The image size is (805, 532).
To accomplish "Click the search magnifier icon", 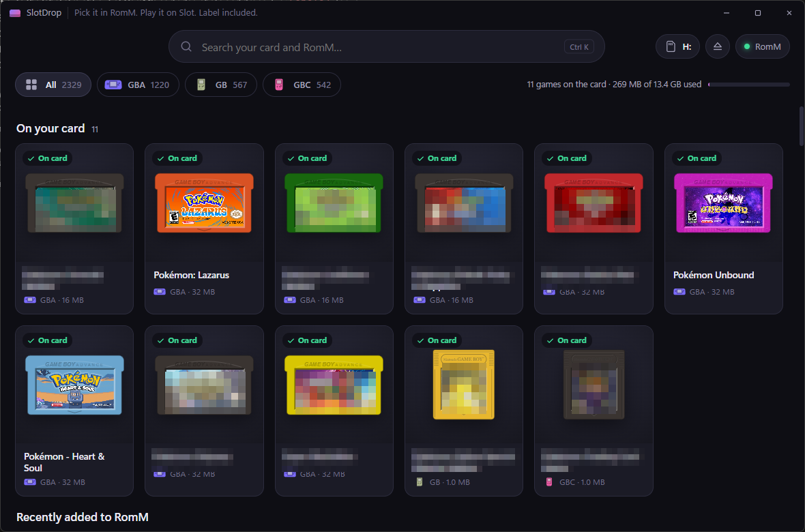I will 186,47.
